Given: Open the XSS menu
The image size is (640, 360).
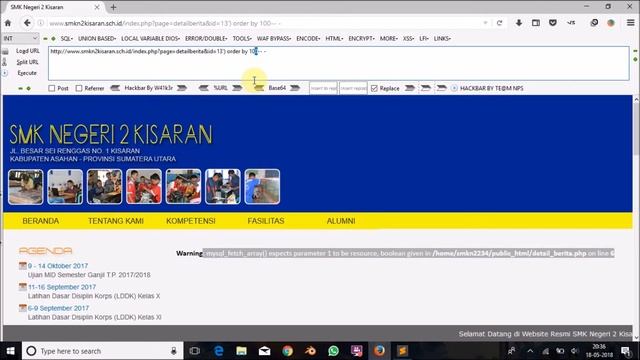Looking at the screenshot, I should click(408, 38).
